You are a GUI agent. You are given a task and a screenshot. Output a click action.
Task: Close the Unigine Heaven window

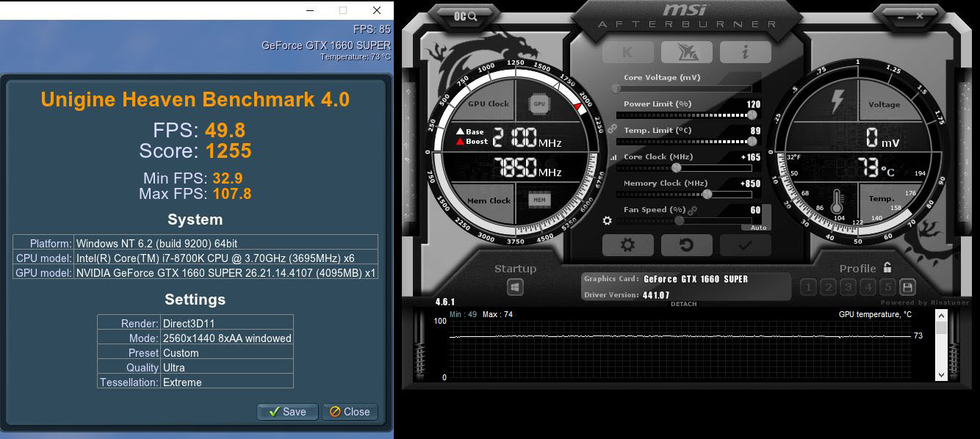click(x=377, y=10)
